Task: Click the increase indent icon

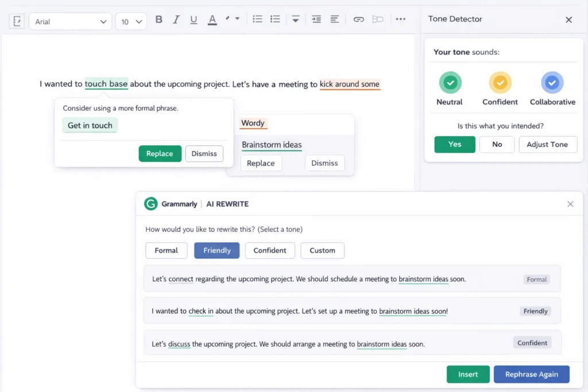Action: (x=316, y=19)
